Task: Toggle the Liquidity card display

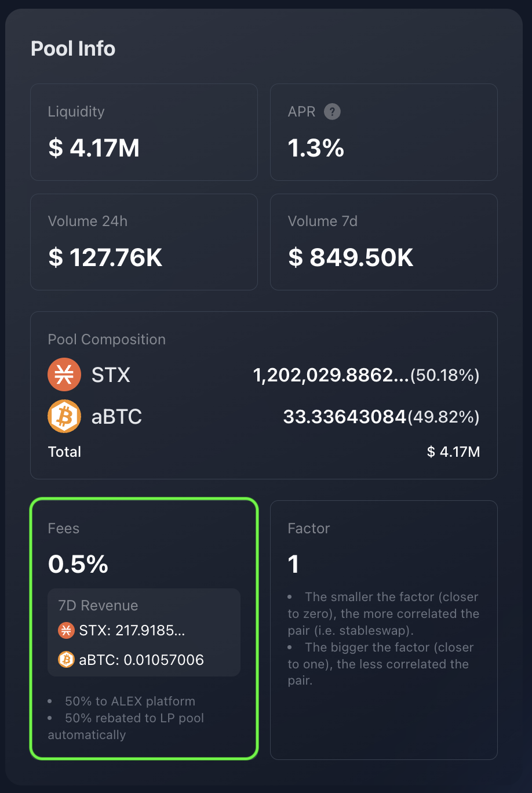Action: (144, 132)
